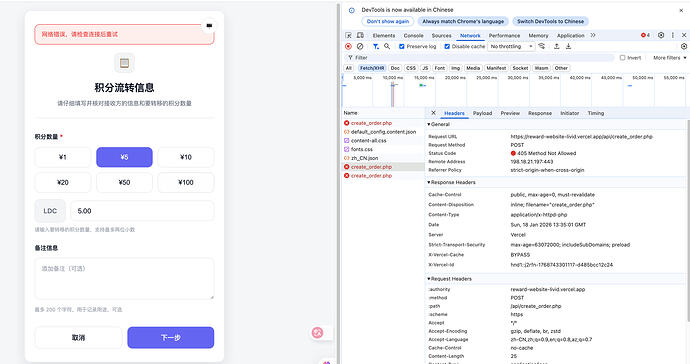Export HAR file download icon
Image resolution: width=690 pixels, height=364 pixels.
point(568,46)
